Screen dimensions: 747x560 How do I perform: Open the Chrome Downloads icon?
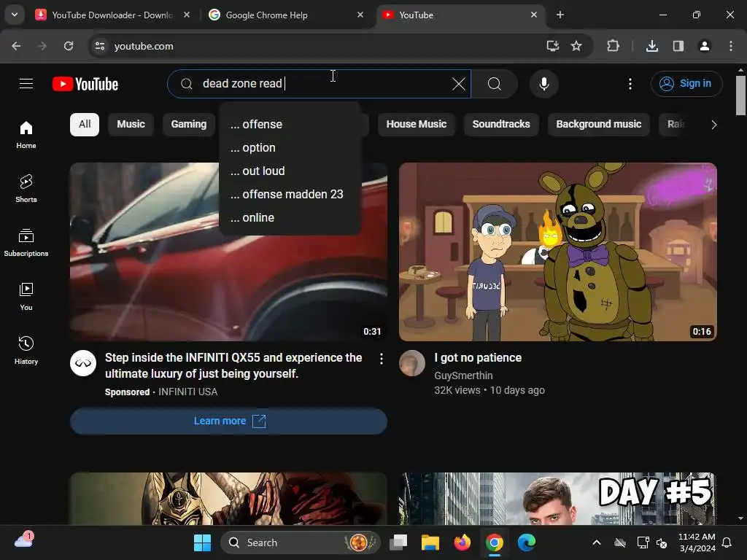(652, 46)
